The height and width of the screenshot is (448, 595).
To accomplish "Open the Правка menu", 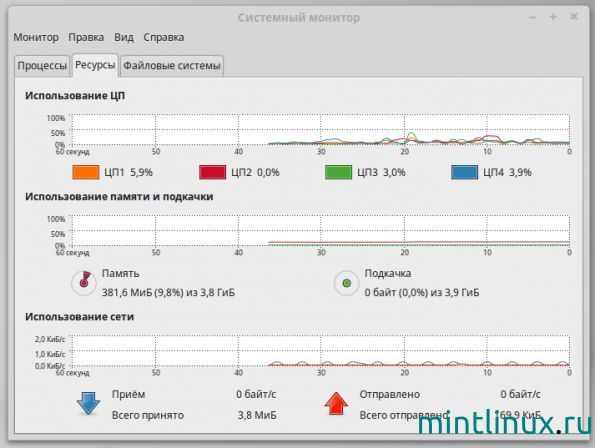I will pyautogui.click(x=86, y=37).
